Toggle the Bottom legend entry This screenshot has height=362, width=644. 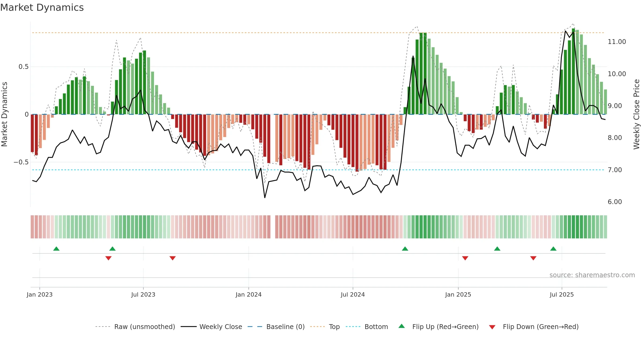[x=367, y=327]
